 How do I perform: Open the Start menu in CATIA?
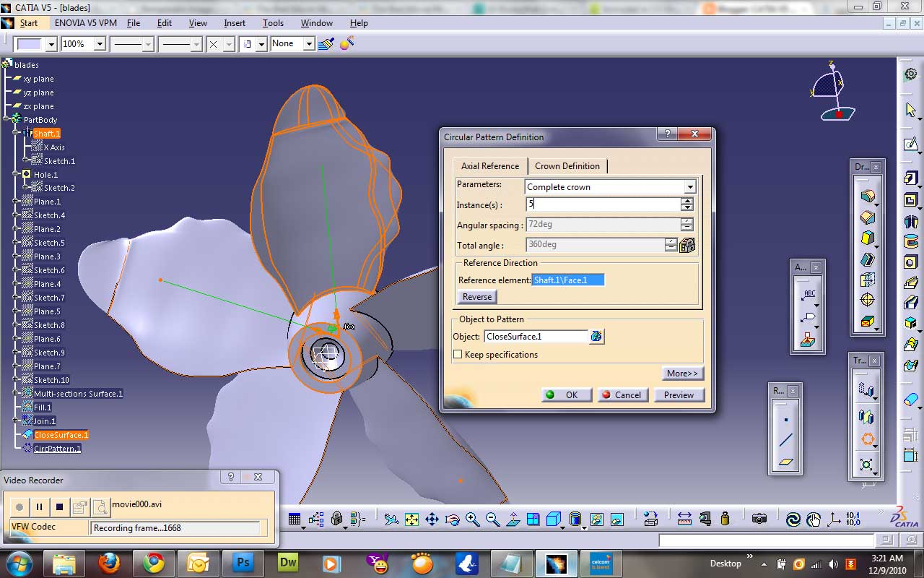click(28, 23)
